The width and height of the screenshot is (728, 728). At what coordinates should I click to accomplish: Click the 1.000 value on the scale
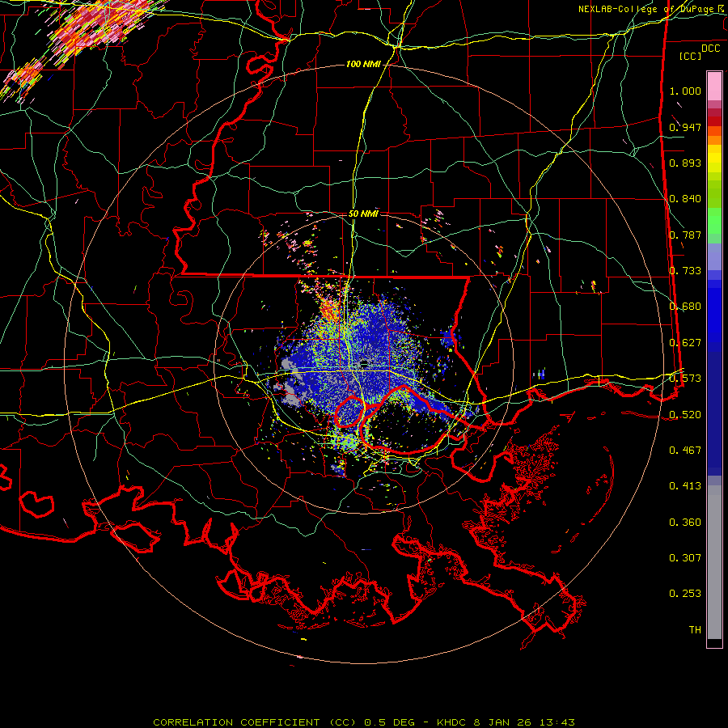point(685,91)
